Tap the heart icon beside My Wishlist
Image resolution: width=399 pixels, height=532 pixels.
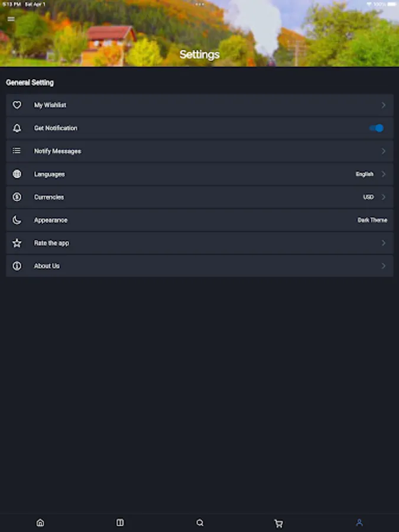point(17,105)
